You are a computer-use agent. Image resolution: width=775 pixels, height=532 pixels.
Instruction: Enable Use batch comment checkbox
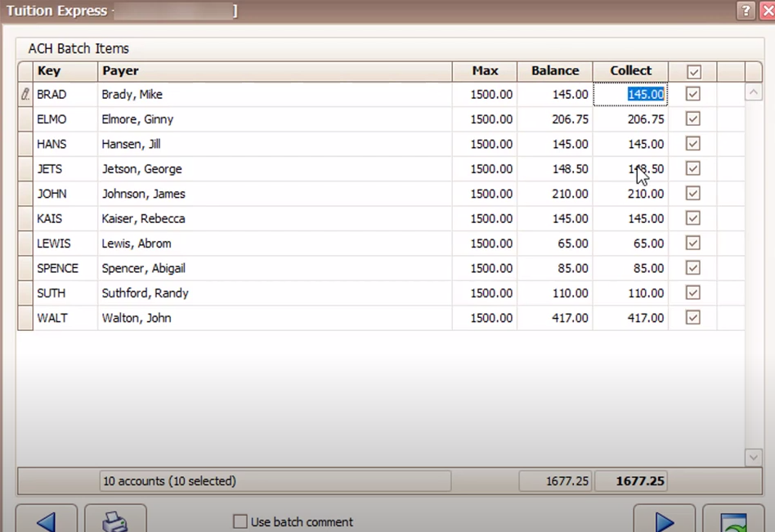coord(240,521)
